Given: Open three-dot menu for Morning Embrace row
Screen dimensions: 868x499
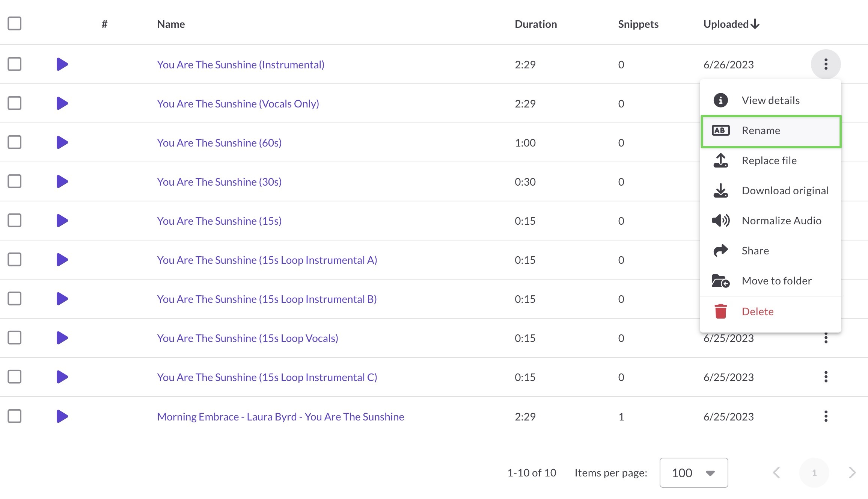Looking at the screenshot, I should [x=826, y=416].
